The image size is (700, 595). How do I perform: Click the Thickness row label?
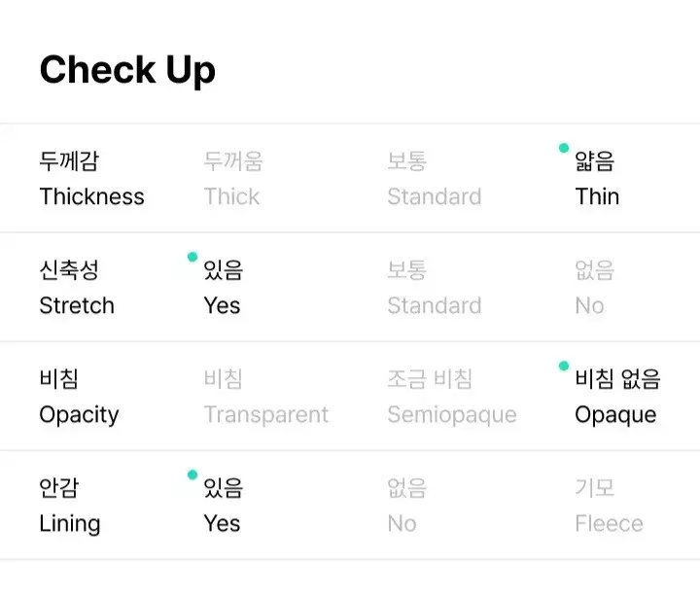[91, 179]
